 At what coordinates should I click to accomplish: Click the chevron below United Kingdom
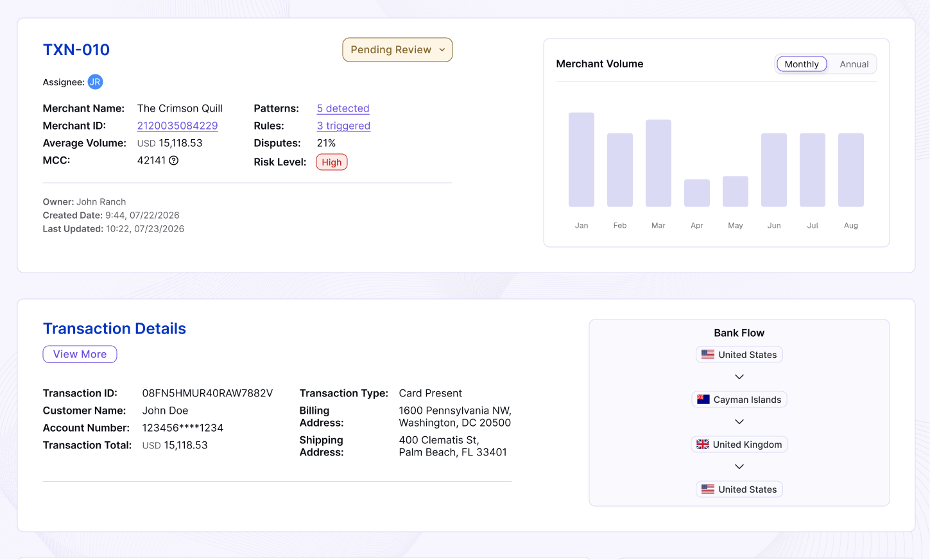[x=739, y=467]
